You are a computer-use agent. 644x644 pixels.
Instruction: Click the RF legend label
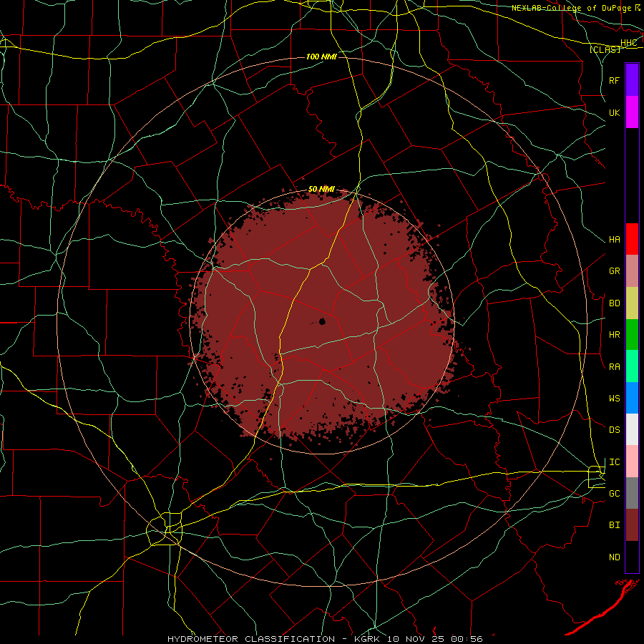point(615,80)
